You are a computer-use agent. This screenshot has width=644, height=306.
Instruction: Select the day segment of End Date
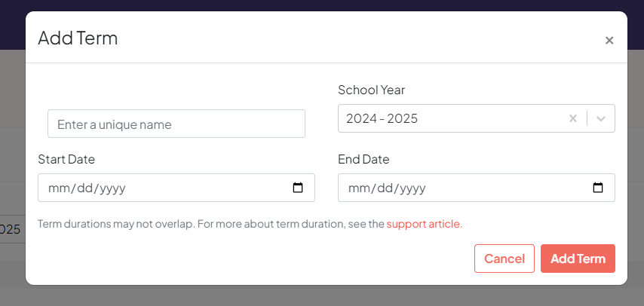[385, 188]
